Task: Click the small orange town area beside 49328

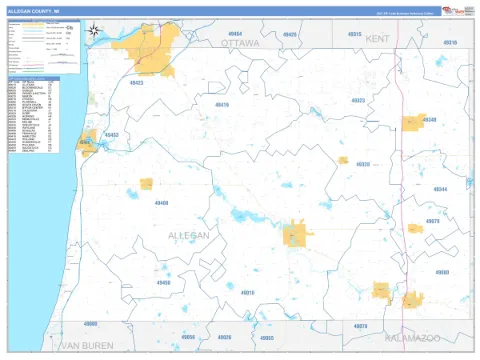Action: 343,160
